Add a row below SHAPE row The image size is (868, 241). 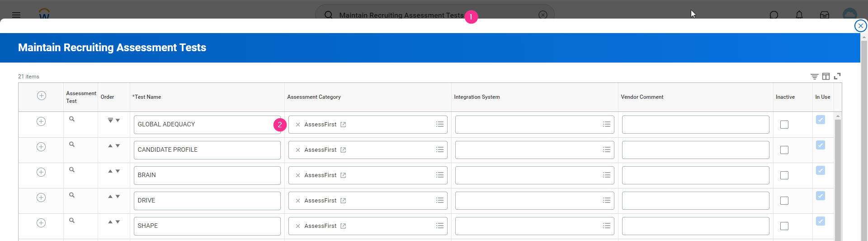pyautogui.click(x=41, y=223)
